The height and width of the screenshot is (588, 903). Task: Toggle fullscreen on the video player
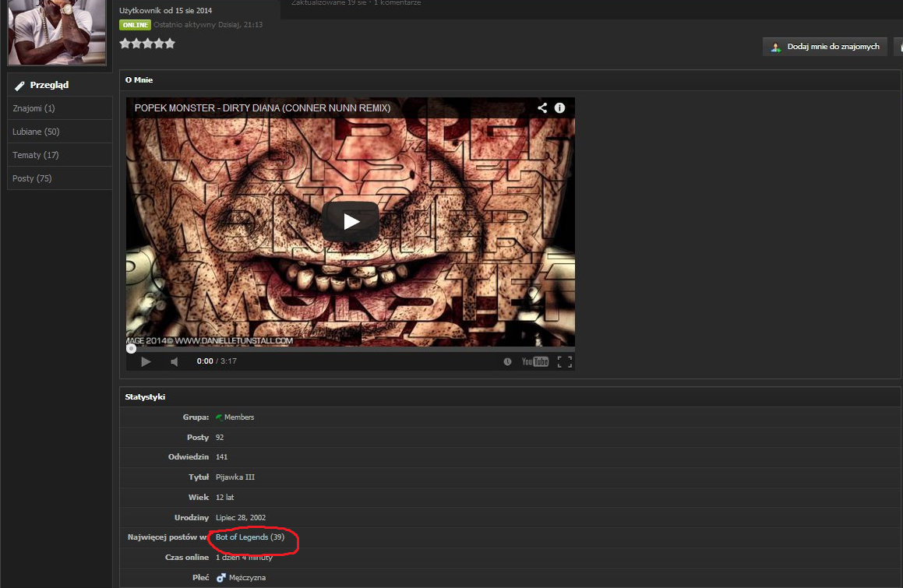click(x=564, y=361)
